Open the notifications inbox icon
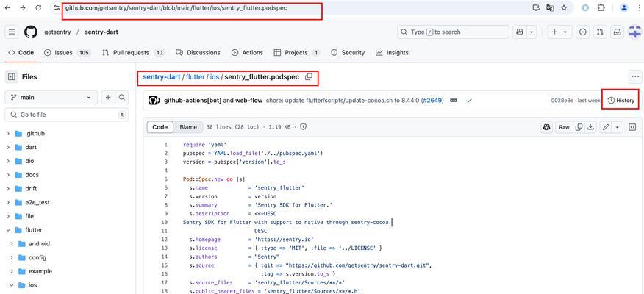Image resolution: width=644 pixels, height=294 pixels. point(617,32)
